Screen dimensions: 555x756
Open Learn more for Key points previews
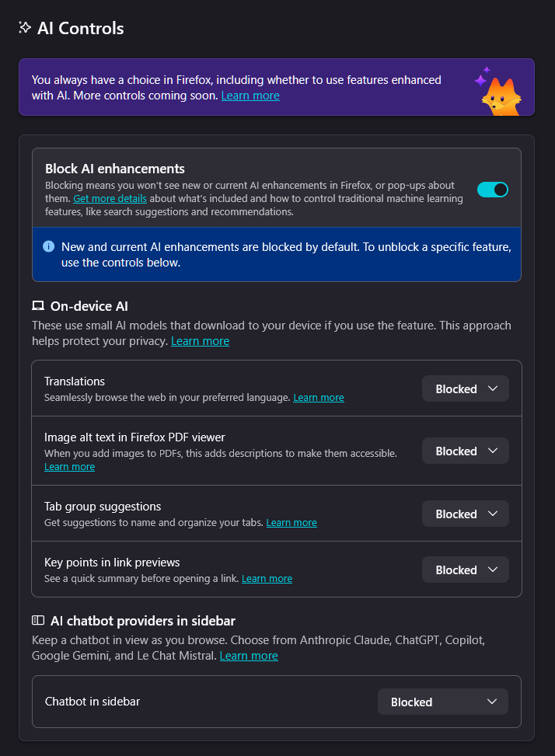tap(267, 579)
